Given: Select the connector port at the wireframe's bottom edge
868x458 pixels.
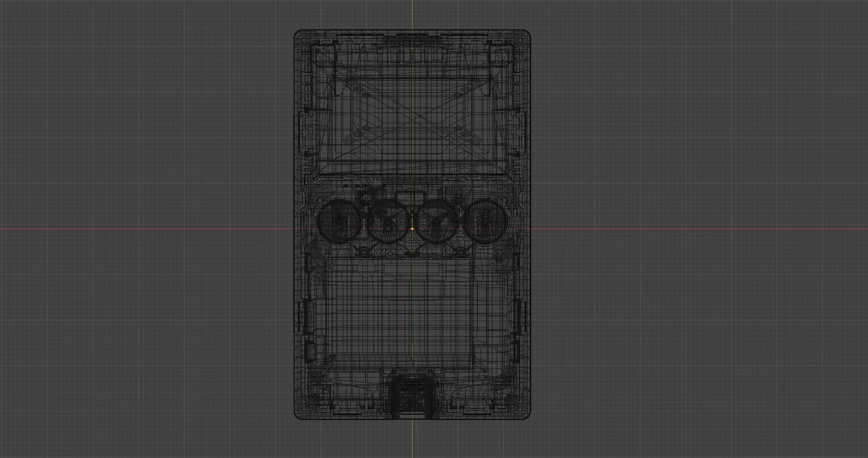Looking at the screenshot, I should (x=412, y=397).
